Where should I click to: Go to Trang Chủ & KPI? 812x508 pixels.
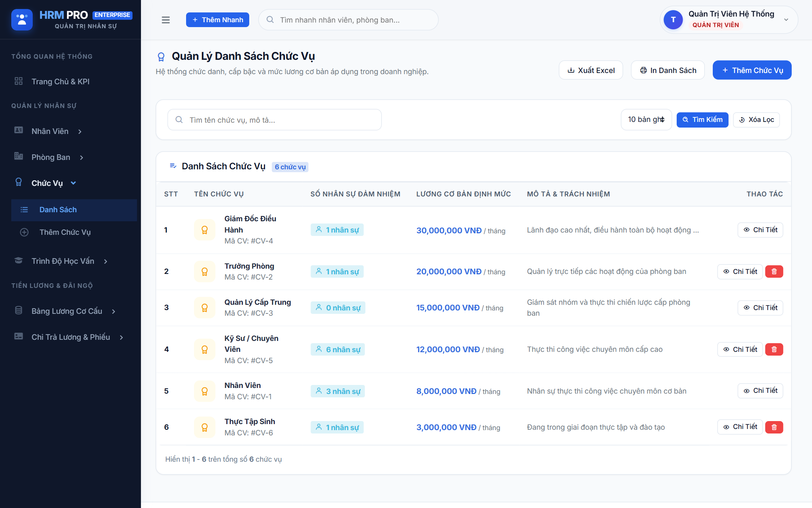pyautogui.click(x=70, y=82)
